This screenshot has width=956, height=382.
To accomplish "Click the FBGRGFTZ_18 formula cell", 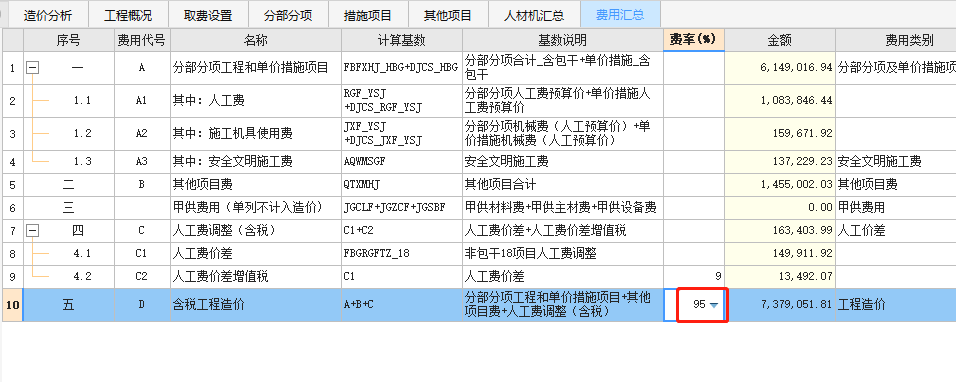I will click(x=402, y=253).
